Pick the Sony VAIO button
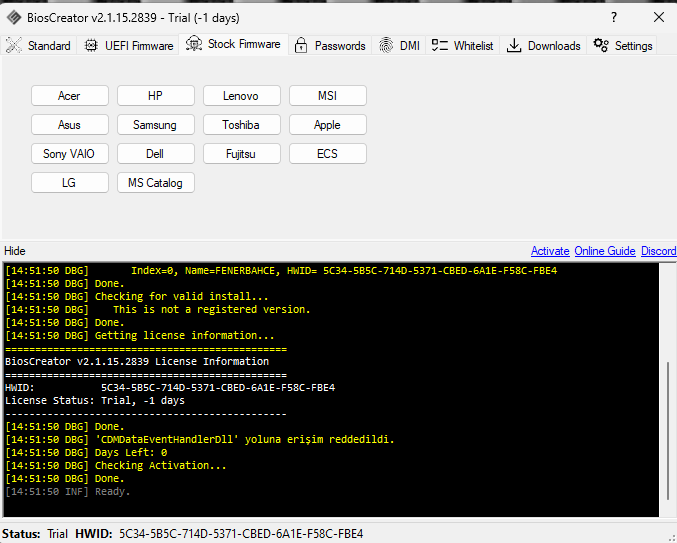Image resolution: width=677 pixels, height=543 pixels. [x=69, y=154]
